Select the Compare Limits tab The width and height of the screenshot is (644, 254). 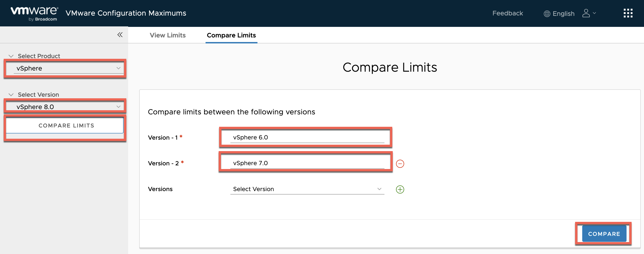pyautogui.click(x=231, y=35)
